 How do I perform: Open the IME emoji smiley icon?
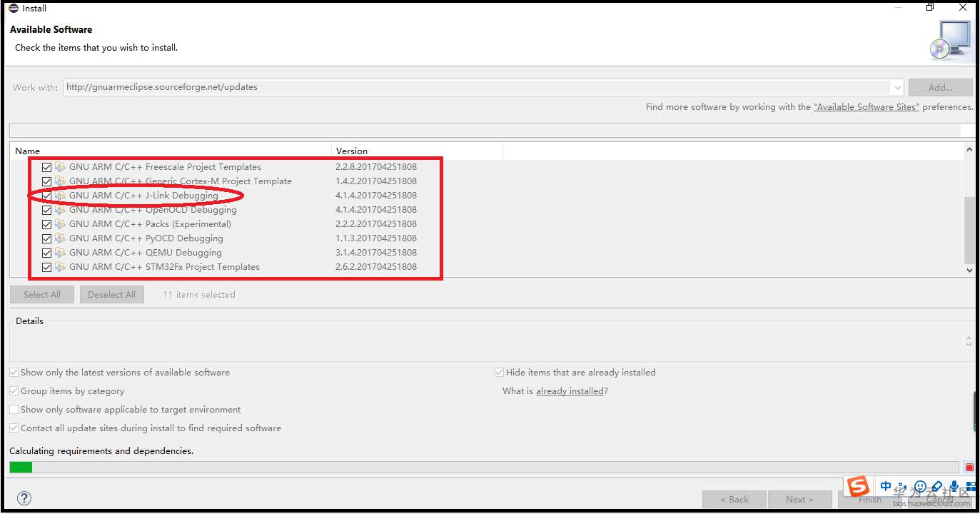click(920, 487)
